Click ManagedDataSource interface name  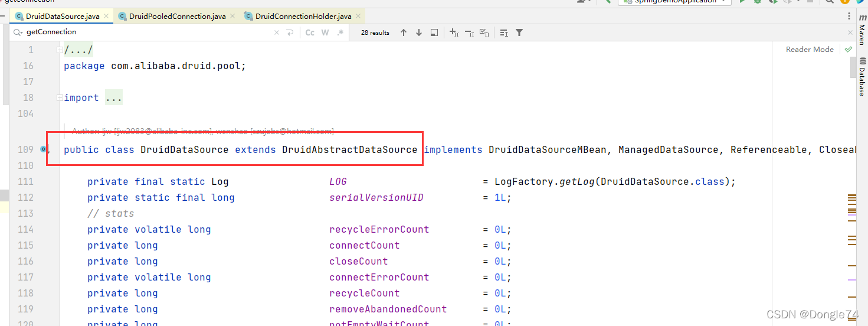tap(668, 150)
